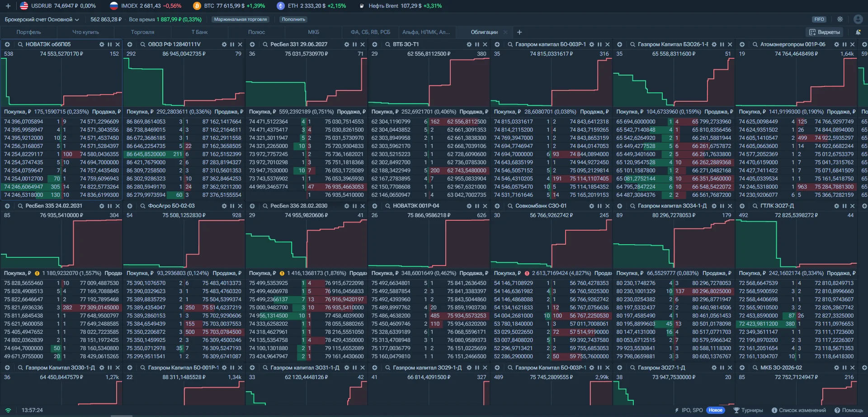Viewport: 868px width, 417px height.
Task: Open settings gear of МКБ ЗО-2026-02 widget
Action: click(x=836, y=368)
